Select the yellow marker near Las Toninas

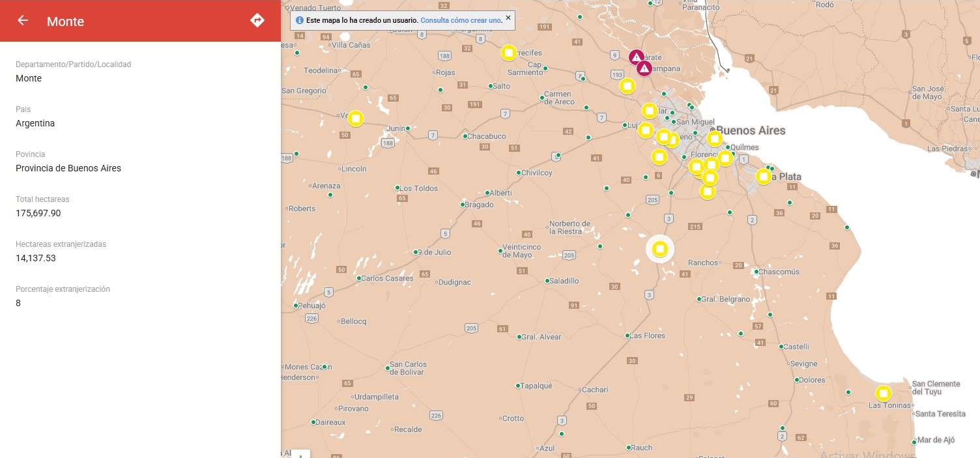[x=883, y=394]
